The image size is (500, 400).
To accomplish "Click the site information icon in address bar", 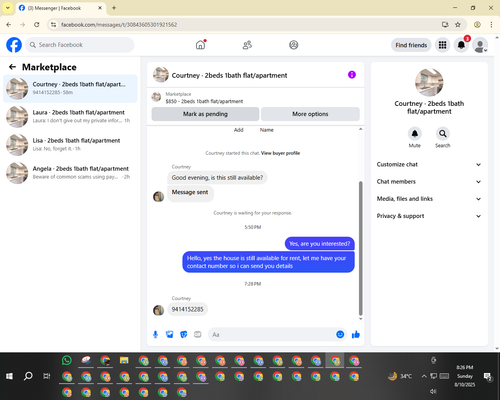I will point(53,24).
